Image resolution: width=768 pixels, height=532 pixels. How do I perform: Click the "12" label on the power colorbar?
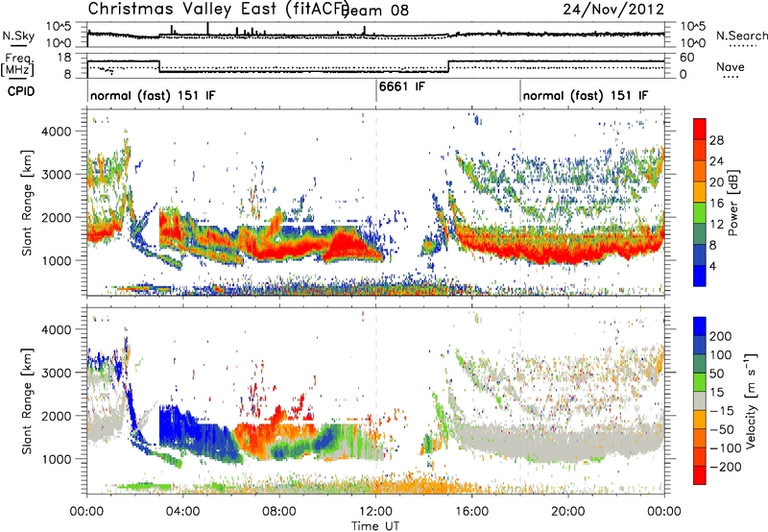click(x=716, y=225)
